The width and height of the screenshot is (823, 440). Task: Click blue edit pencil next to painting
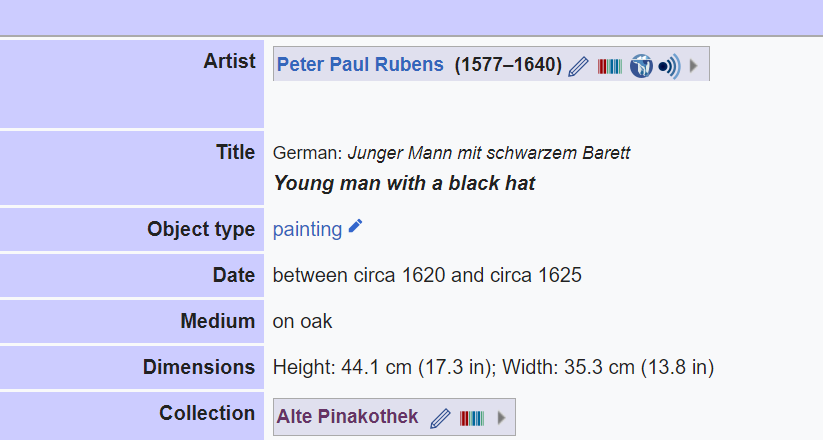[355, 226]
